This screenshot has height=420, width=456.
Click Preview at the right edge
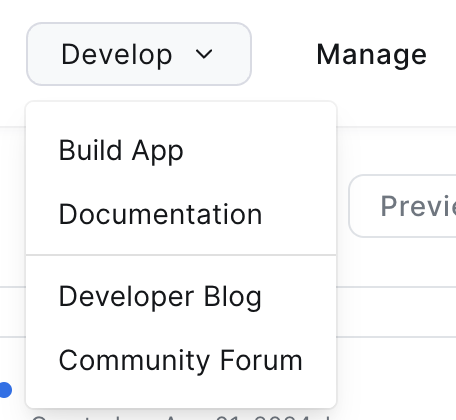402,206
